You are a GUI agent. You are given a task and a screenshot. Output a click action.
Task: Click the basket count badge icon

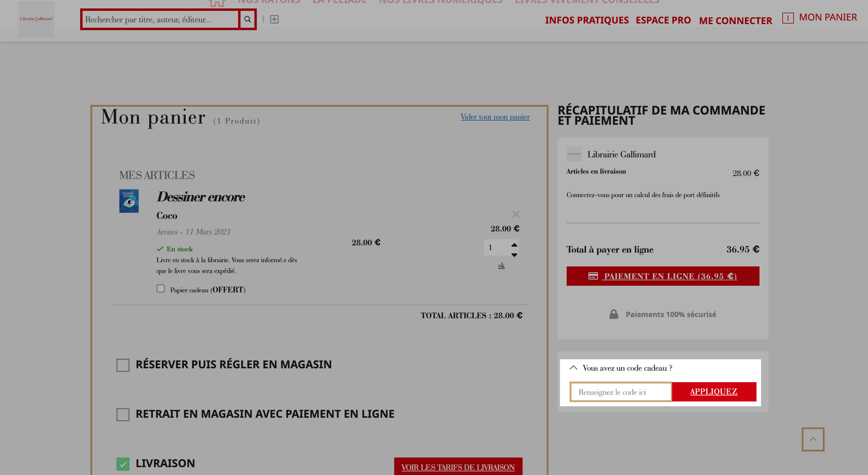[x=788, y=18]
